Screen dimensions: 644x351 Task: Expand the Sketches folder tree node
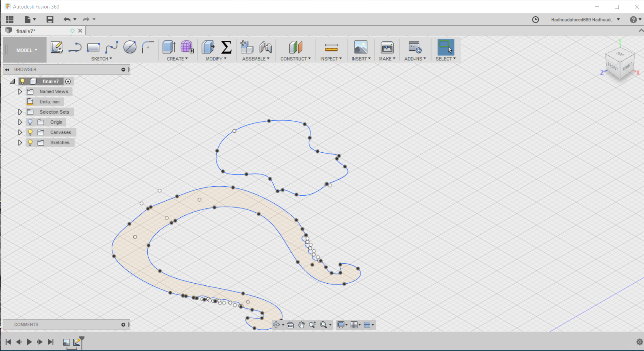click(x=20, y=143)
